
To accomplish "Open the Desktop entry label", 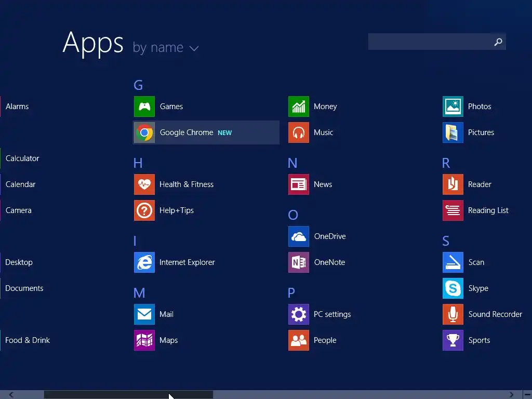I will (x=19, y=262).
